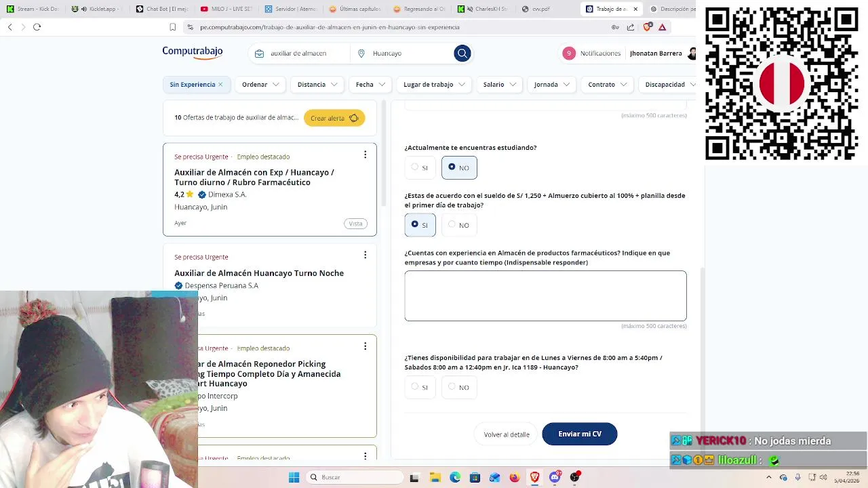868x488 pixels.
Task: Open Auxiliar de Almacén Huancayo Turno Noche listing
Action: 259,273
